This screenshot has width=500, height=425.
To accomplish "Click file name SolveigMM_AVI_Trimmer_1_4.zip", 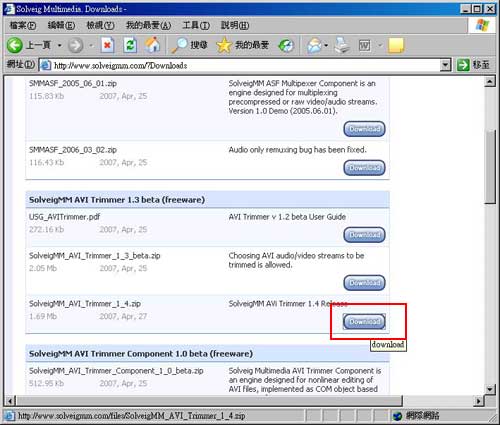I will pos(85,304).
